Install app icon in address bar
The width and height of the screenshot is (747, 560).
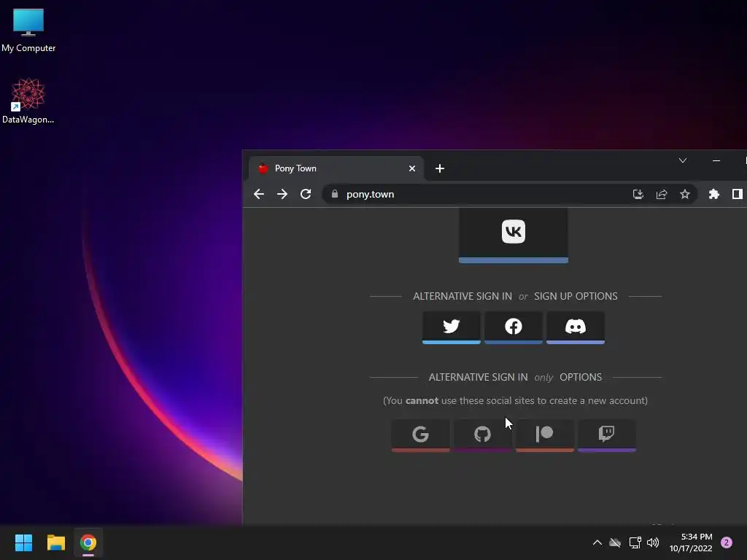(x=638, y=194)
